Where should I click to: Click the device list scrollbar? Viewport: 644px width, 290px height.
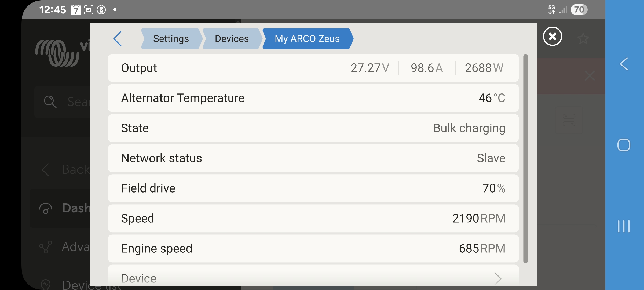(525, 158)
